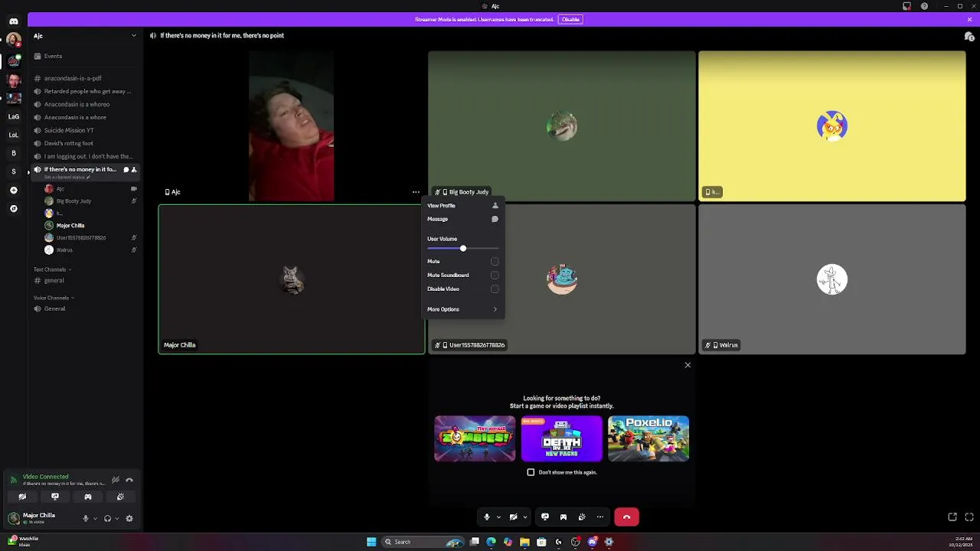Screen dimensions: 980x551
Task: Toggle microphone in user panel
Action: pos(86,518)
